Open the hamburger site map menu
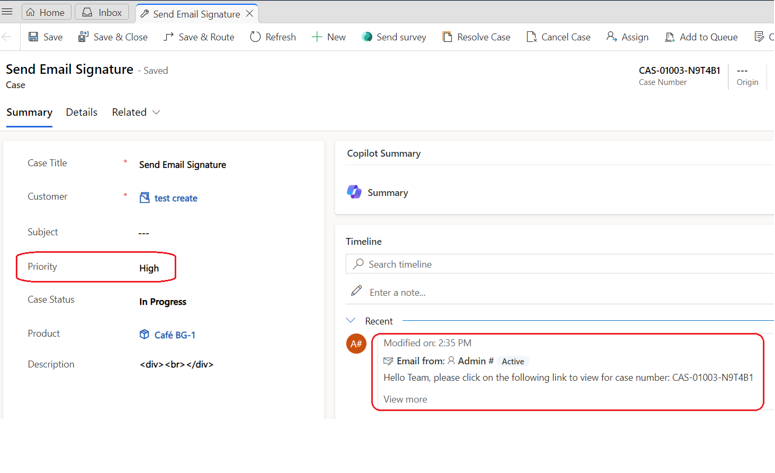The height and width of the screenshot is (473, 775). (x=7, y=12)
